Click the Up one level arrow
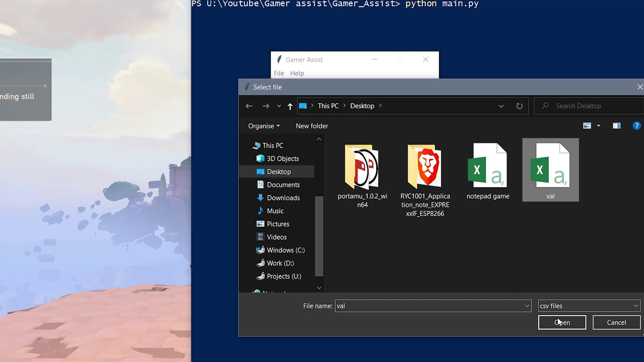 [290, 106]
